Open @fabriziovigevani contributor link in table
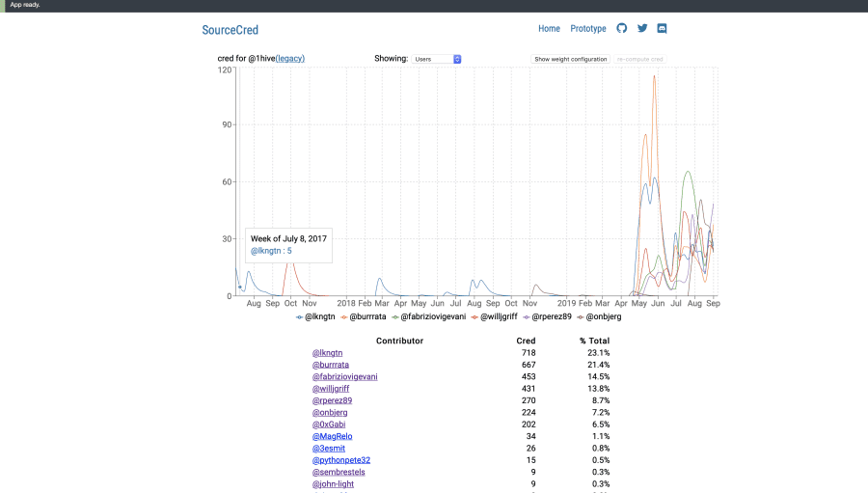The width and height of the screenshot is (868, 493). click(345, 376)
